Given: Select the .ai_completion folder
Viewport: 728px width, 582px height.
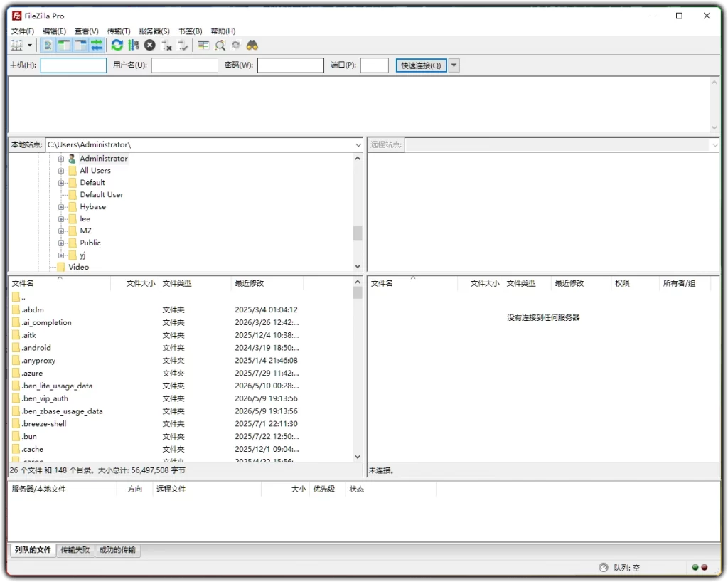Looking at the screenshot, I should pyautogui.click(x=46, y=322).
